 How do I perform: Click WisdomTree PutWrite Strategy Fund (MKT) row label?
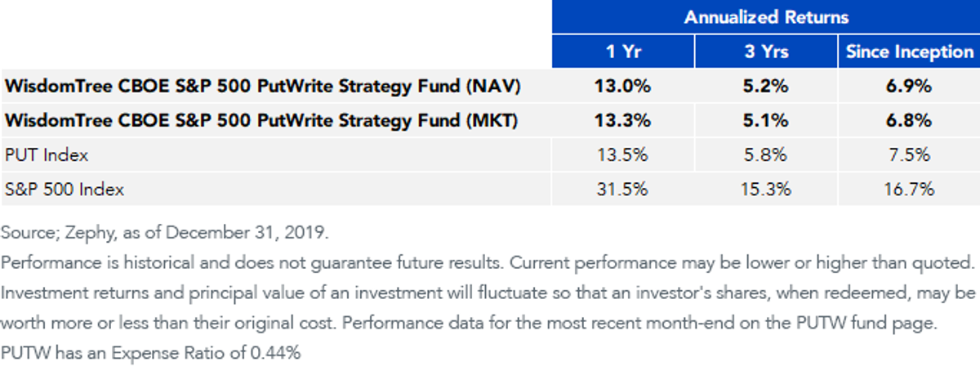point(263,120)
